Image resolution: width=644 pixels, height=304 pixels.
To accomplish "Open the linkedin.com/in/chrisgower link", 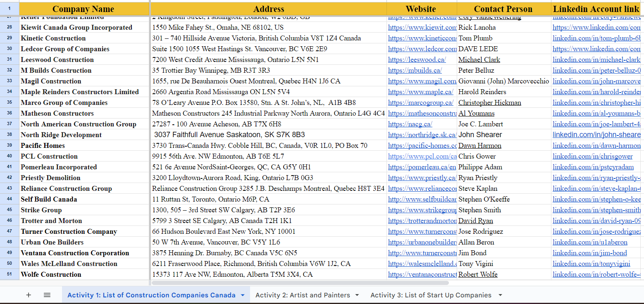I will click(593, 157).
